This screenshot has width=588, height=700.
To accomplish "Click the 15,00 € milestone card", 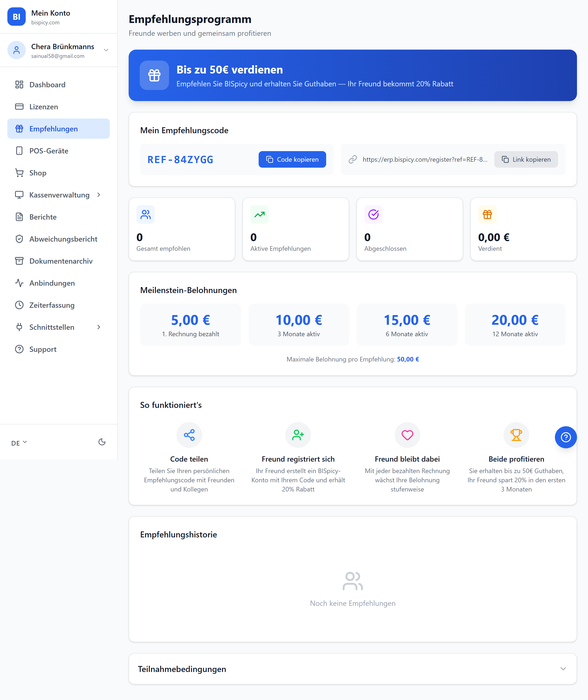I will click(407, 324).
